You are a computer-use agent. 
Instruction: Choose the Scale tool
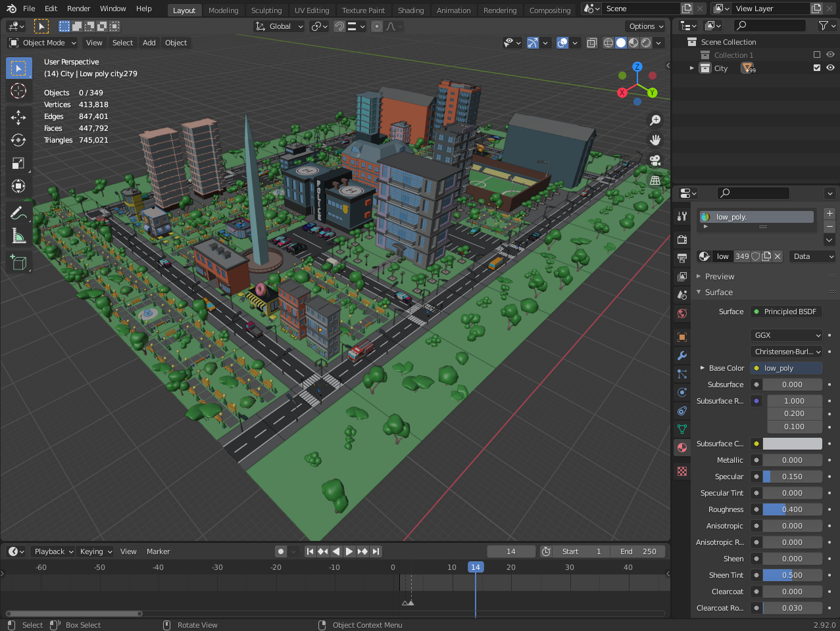pyautogui.click(x=18, y=163)
